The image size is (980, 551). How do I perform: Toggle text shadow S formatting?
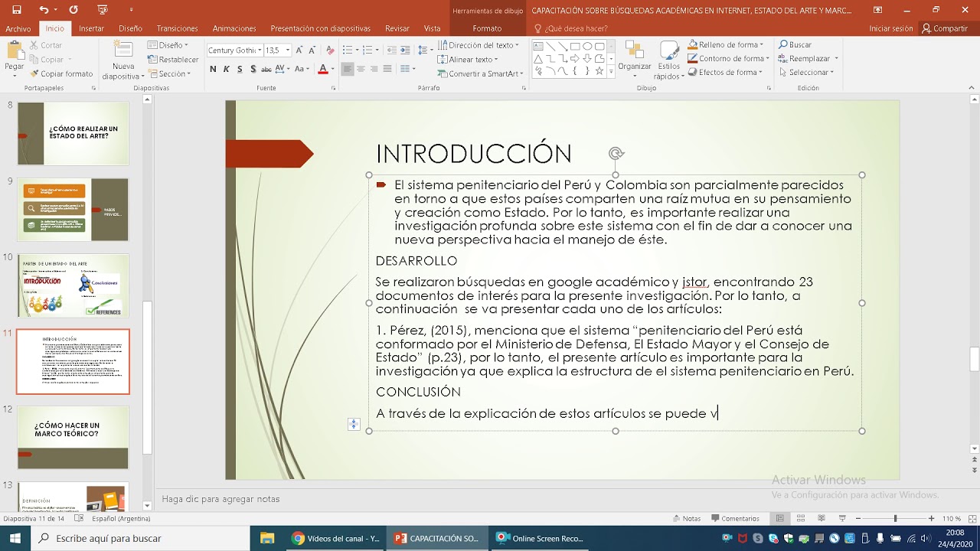(253, 69)
